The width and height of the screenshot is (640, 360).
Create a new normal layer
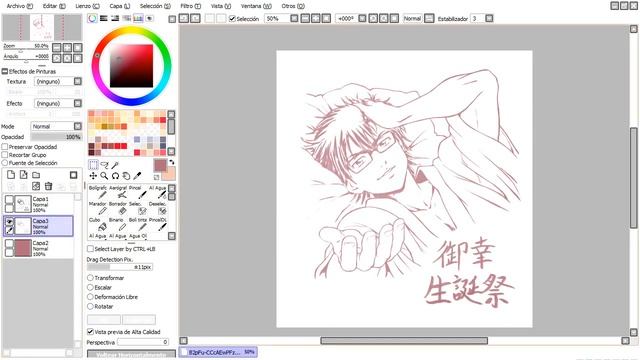coord(11,175)
